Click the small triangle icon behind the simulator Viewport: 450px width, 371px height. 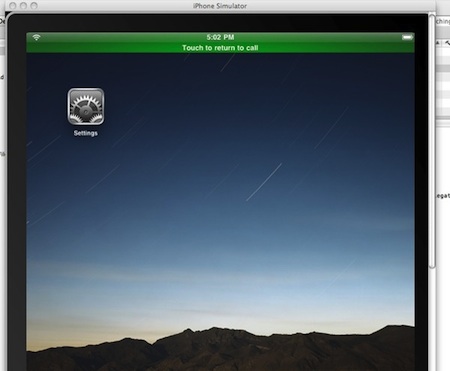pyautogui.click(x=438, y=43)
